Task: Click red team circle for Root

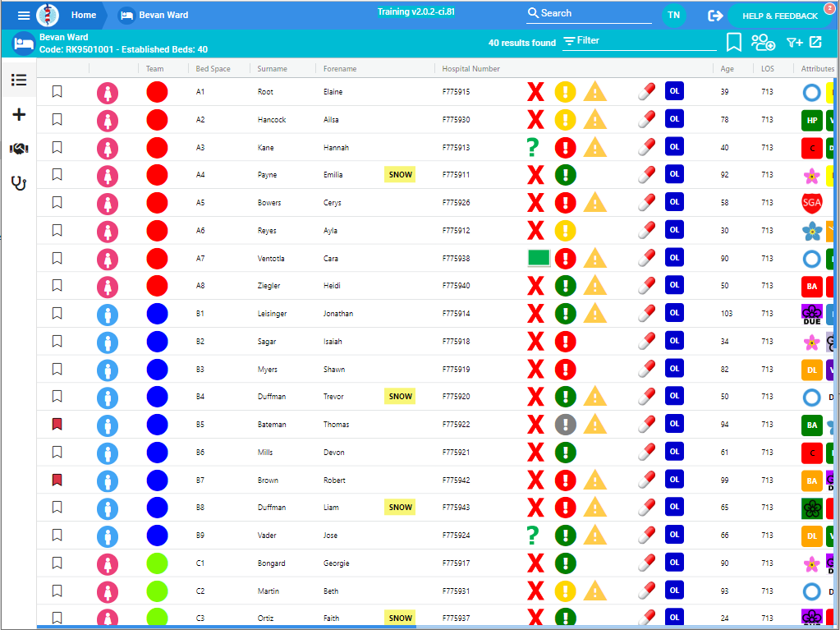Action: (x=157, y=92)
